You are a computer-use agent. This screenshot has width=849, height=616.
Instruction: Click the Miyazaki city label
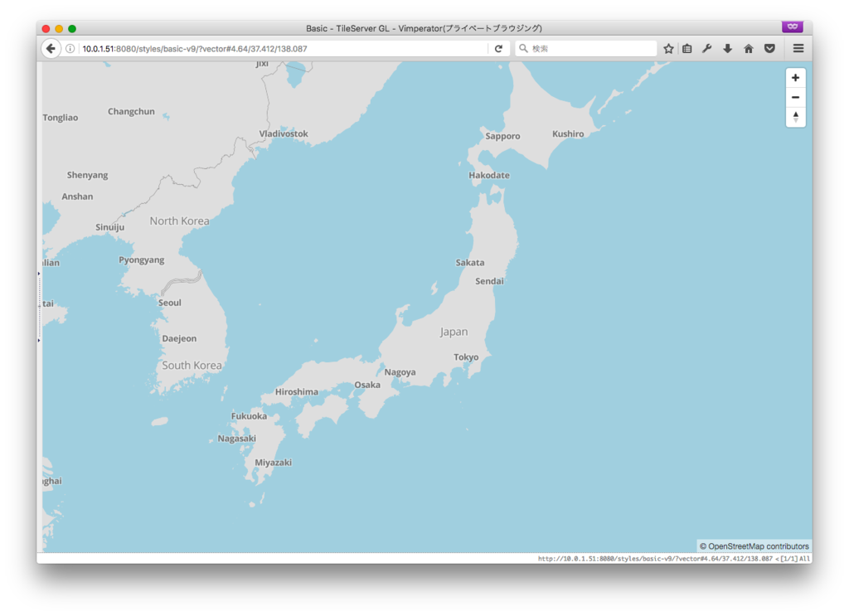(274, 463)
